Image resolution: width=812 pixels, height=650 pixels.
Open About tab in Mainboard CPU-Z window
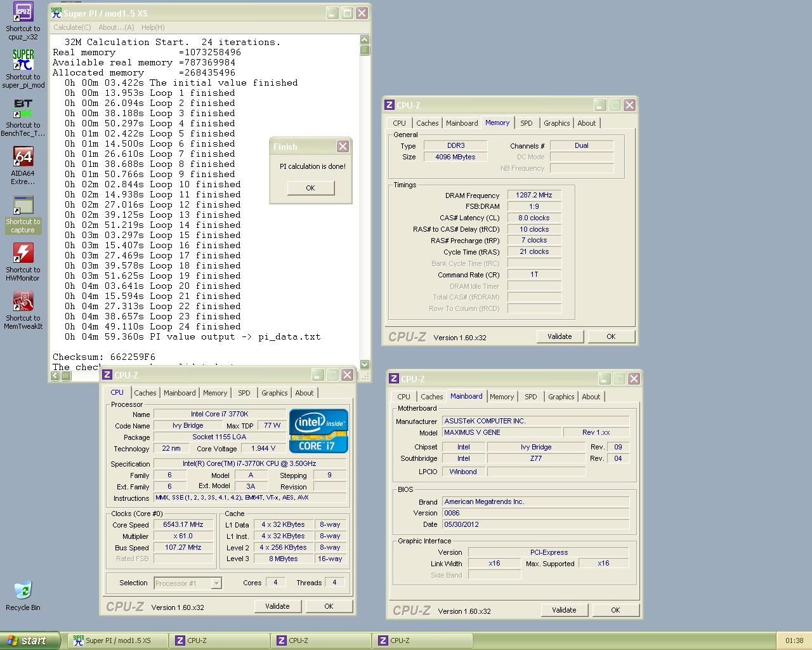point(591,397)
